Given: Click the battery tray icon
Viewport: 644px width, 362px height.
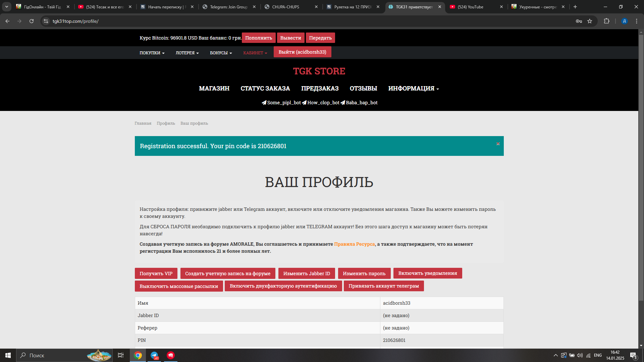Looking at the screenshot, I should click(x=572, y=355).
